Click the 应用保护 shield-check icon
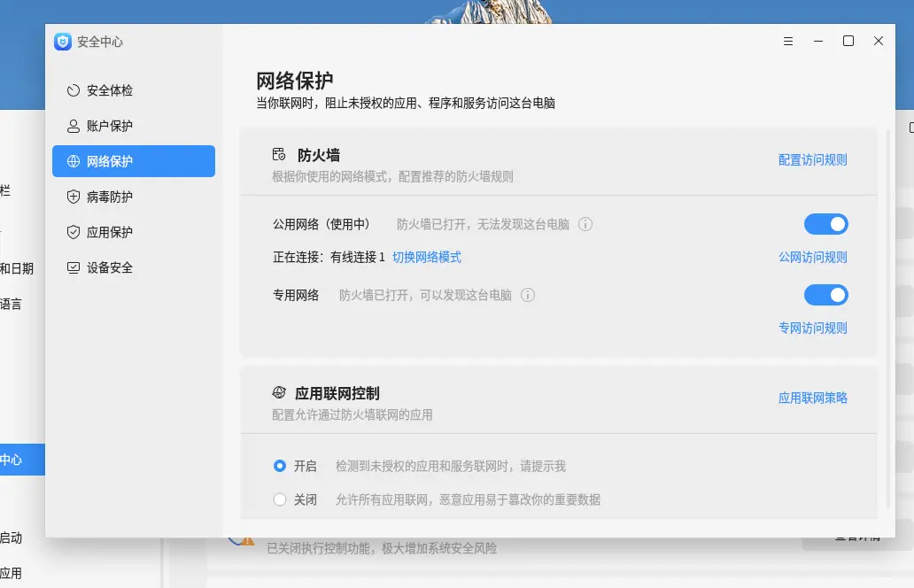The width and height of the screenshot is (914, 588). pyautogui.click(x=73, y=232)
